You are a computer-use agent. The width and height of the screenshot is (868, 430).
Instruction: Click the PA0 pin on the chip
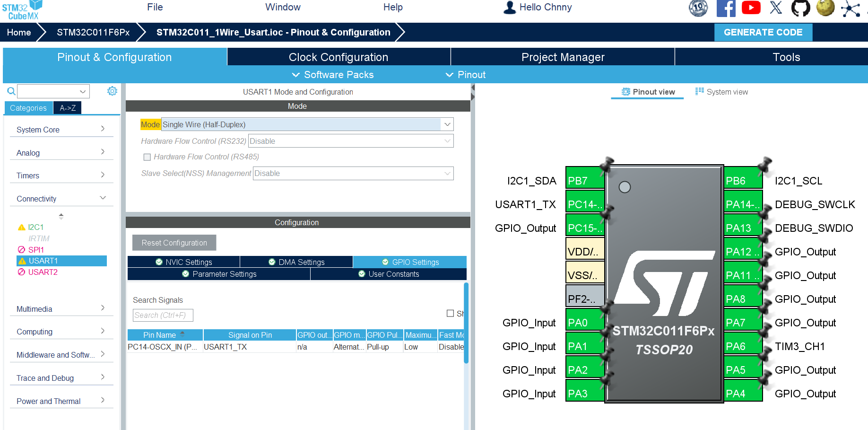(x=585, y=320)
